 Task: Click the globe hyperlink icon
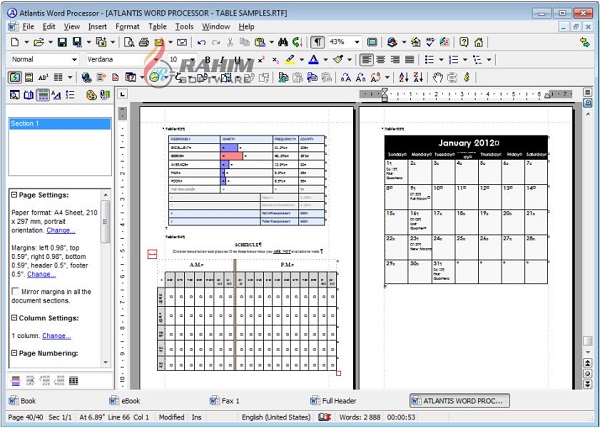86,78
